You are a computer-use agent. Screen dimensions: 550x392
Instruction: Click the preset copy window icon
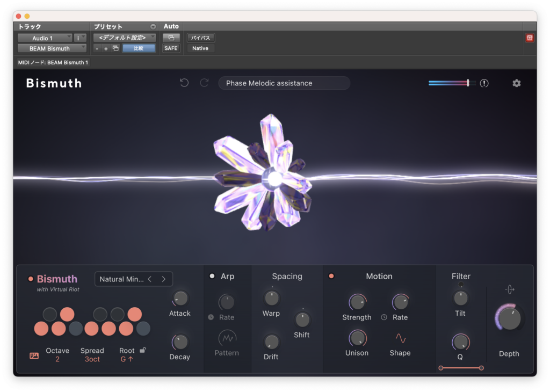[x=115, y=48]
